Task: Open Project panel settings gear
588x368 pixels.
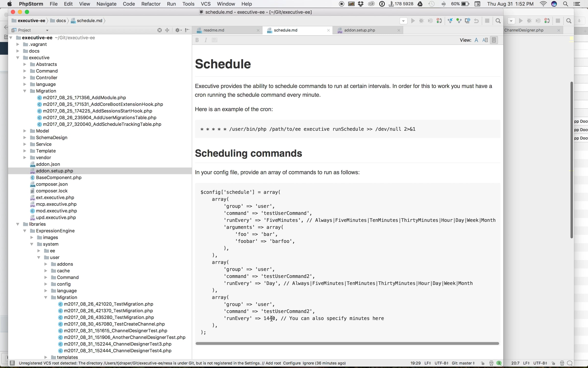Action: tap(178, 30)
